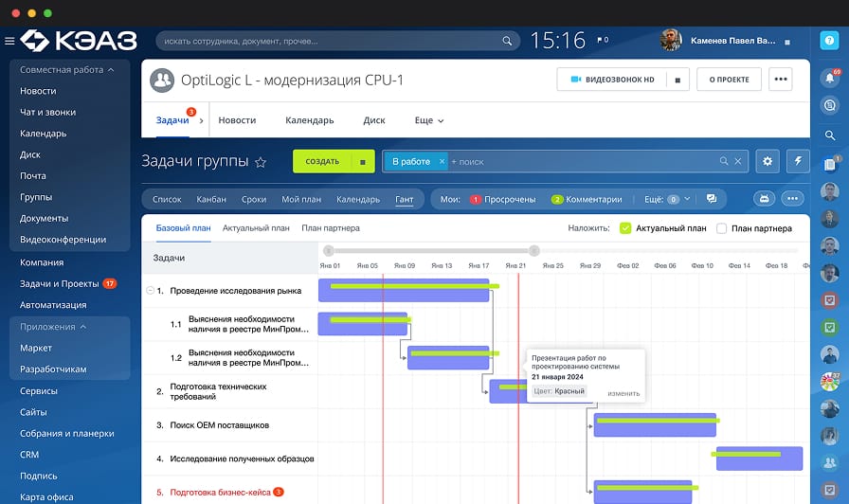Open the help question mark icon

click(829, 40)
